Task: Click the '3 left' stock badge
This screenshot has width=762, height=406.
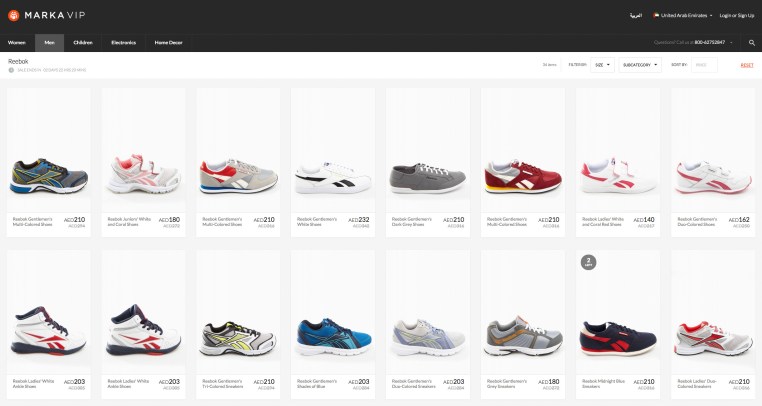Action: (x=589, y=262)
